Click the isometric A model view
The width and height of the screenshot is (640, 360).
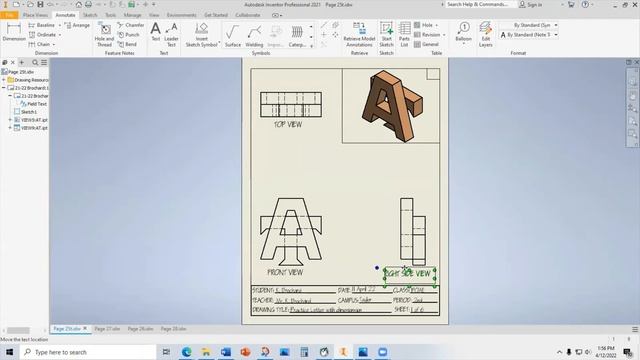(x=392, y=106)
